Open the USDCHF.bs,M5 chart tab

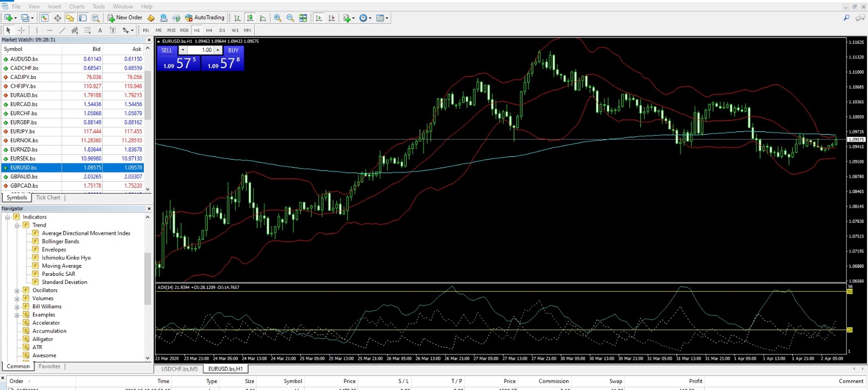pyautogui.click(x=180, y=369)
